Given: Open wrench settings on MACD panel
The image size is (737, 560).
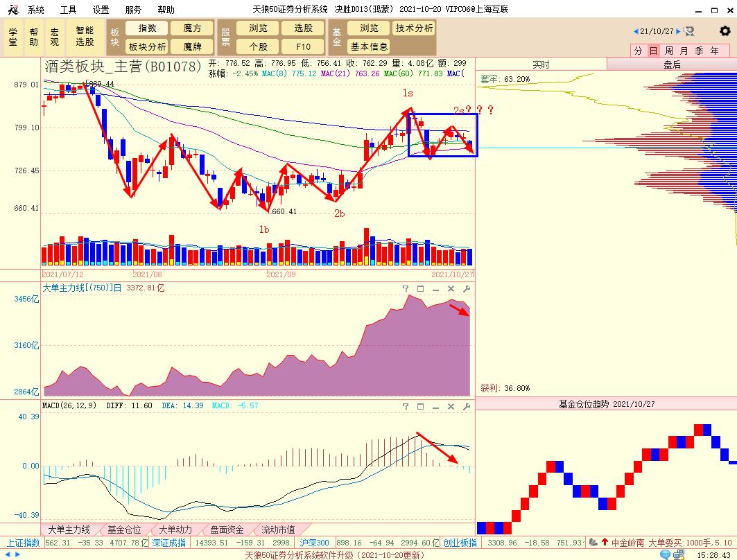Looking at the screenshot, I should [467, 406].
